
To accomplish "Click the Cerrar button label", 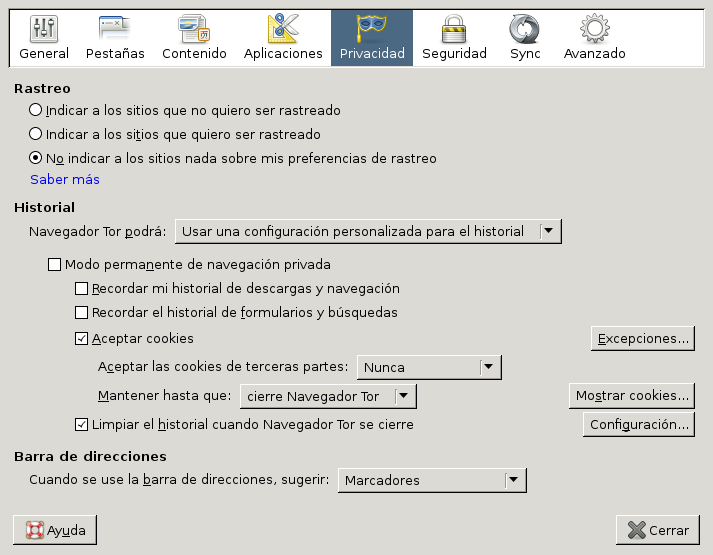I will 669,530.
